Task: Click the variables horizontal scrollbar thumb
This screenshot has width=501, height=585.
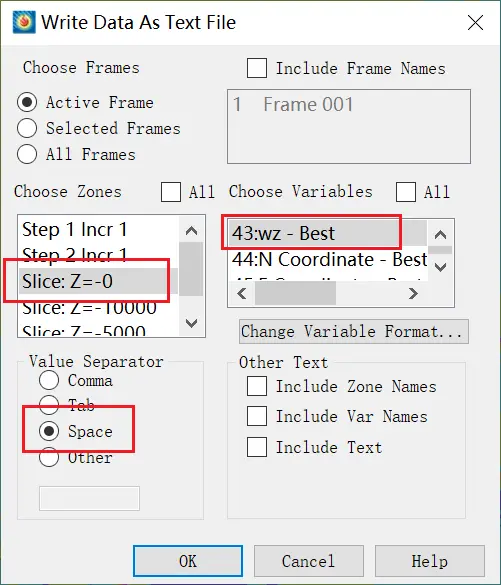Action: click(x=295, y=294)
